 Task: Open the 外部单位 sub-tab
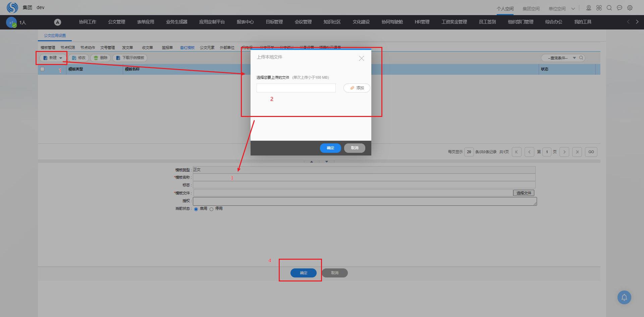(x=227, y=48)
